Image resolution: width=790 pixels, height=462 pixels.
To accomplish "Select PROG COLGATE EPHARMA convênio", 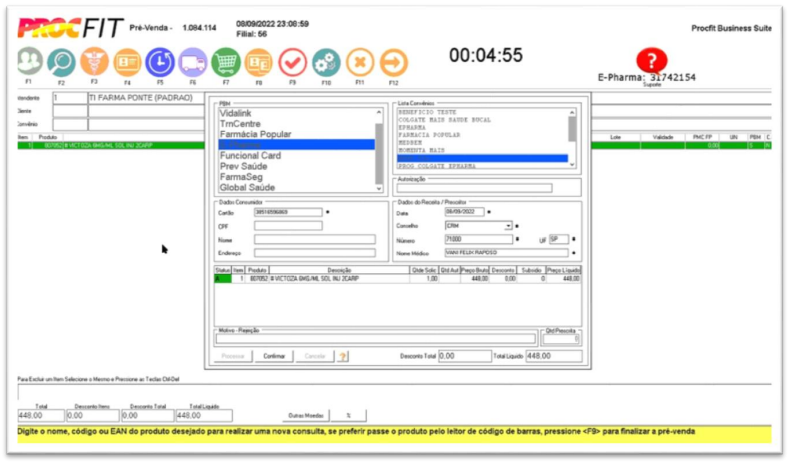I will pos(436,166).
